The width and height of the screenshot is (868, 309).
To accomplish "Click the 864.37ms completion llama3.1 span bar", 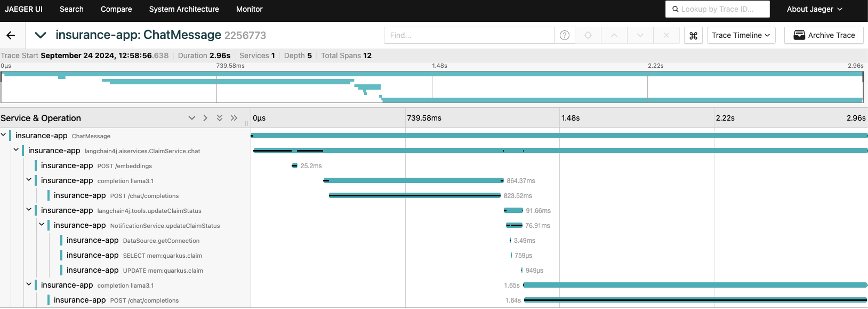I will point(413,180).
